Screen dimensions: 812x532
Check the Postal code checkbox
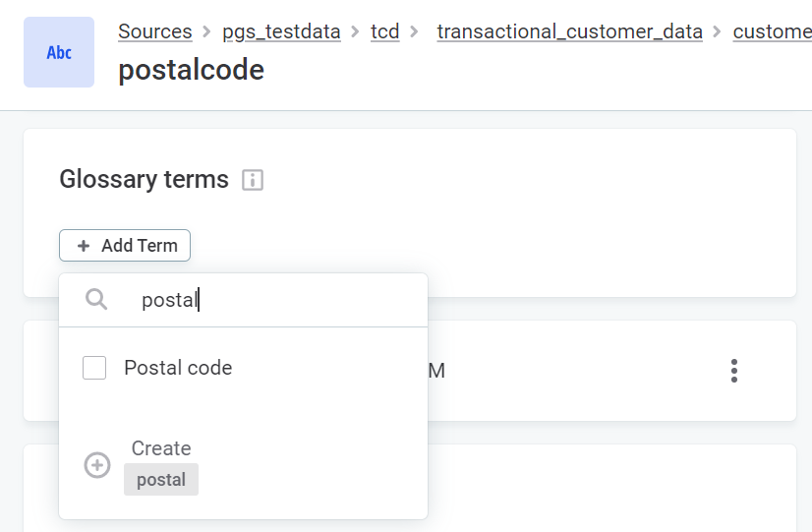(x=94, y=368)
